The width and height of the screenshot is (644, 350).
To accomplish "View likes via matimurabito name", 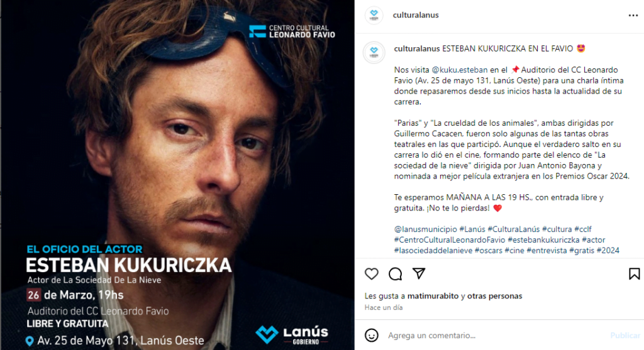I will 433,296.
